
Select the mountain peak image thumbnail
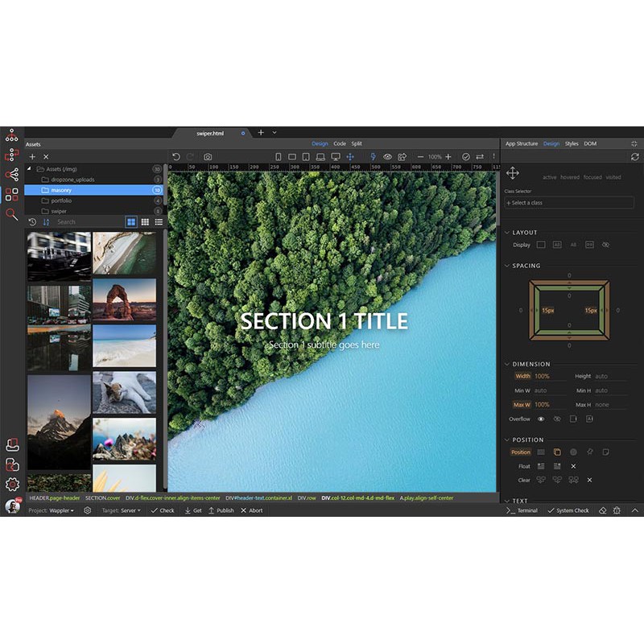59,422
